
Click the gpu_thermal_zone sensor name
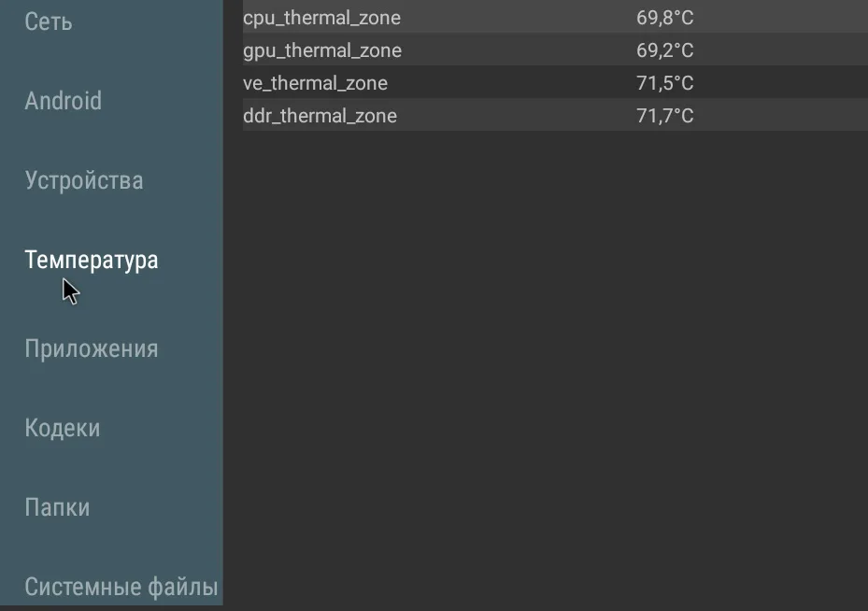tap(321, 50)
